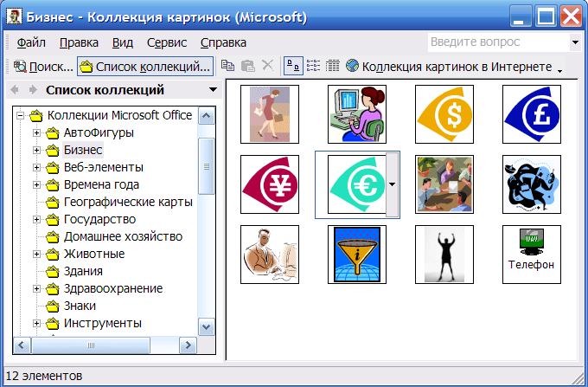Click tree scroll left arrow
The image size is (588, 387).
(x=22, y=345)
